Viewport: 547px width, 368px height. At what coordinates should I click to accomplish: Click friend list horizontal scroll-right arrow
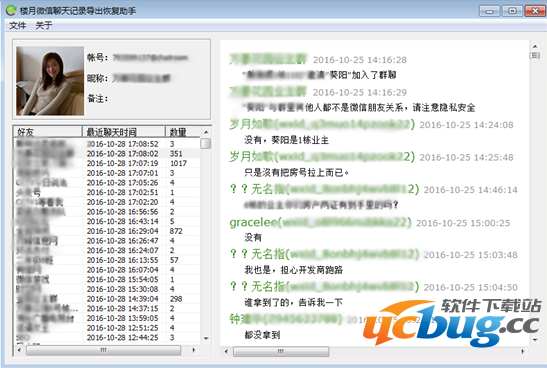[x=194, y=350]
